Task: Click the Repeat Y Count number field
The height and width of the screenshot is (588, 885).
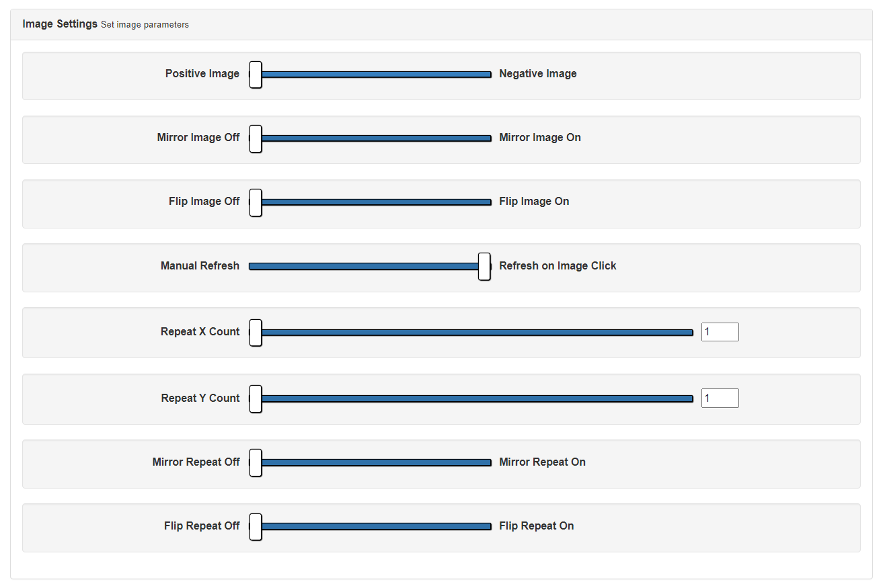Action: [x=720, y=398]
